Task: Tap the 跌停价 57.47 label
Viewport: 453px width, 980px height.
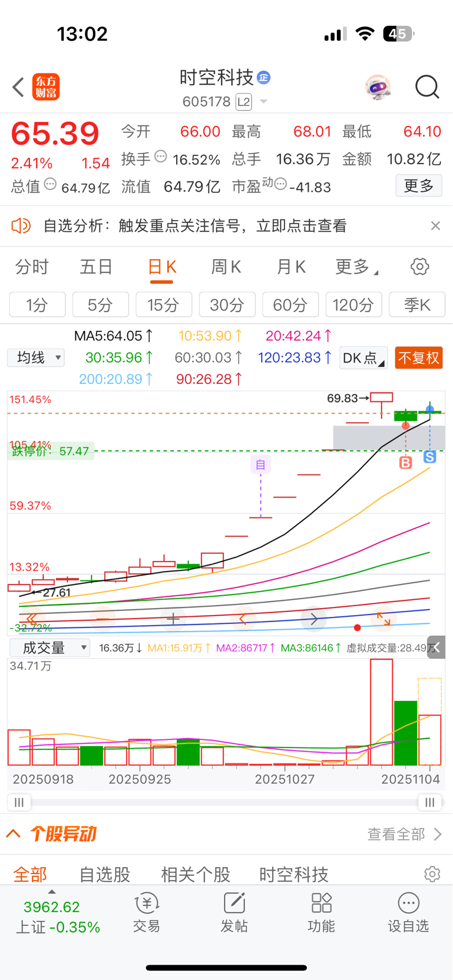Action: pyautogui.click(x=51, y=451)
